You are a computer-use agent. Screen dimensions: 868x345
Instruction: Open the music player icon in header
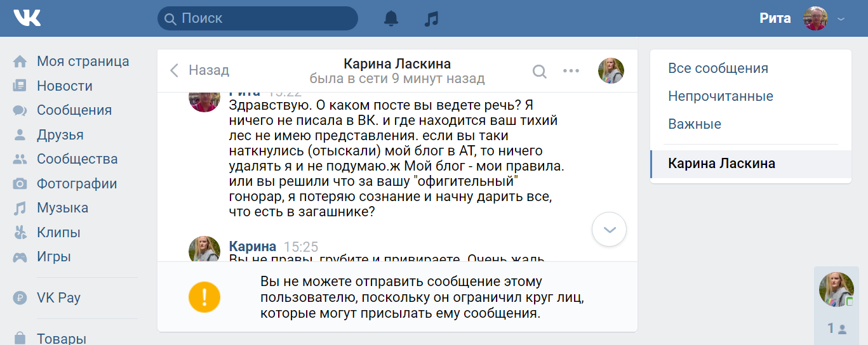click(431, 18)
